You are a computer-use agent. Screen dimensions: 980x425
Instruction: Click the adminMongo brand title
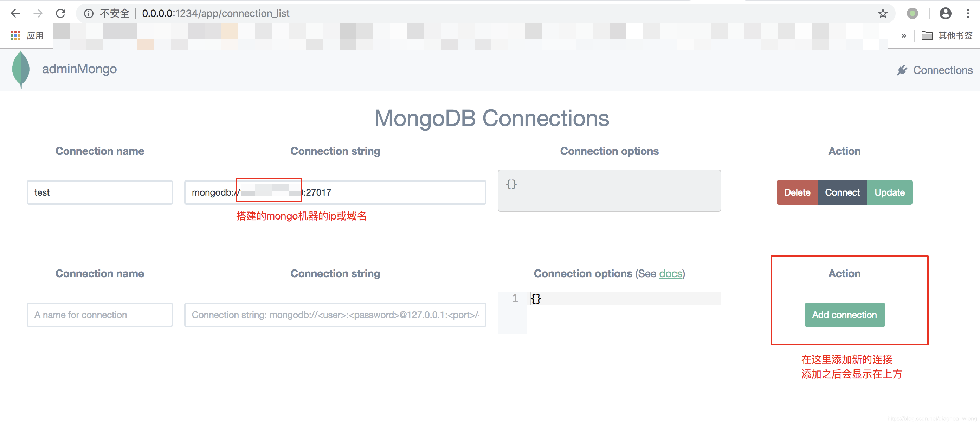point(79,69)
